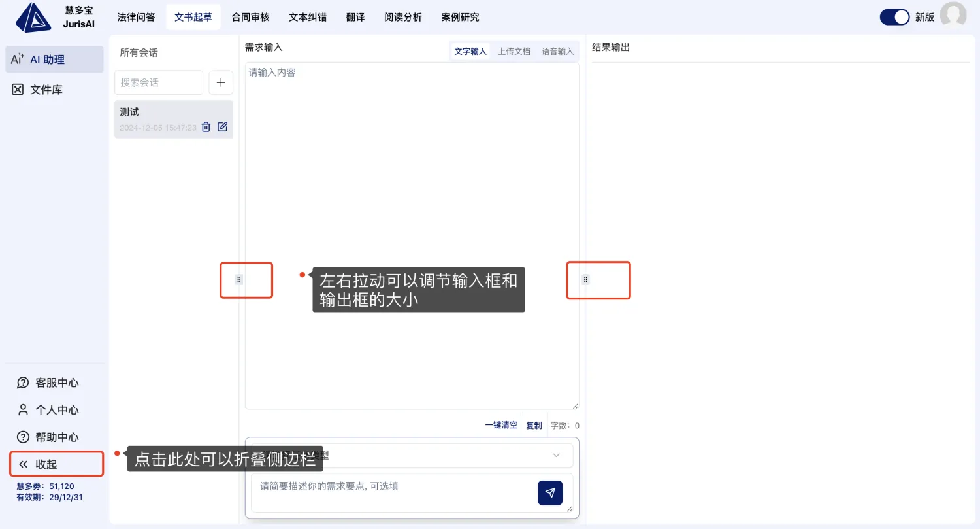Click the 复制 button
This screenshot has width=980, height=529.
click(534, 425)
